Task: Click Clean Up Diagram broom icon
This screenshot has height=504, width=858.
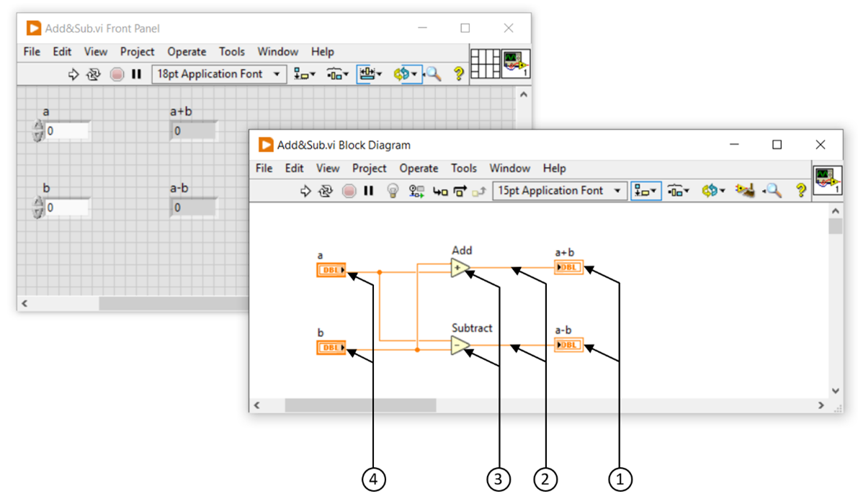Action: point(744,191)
